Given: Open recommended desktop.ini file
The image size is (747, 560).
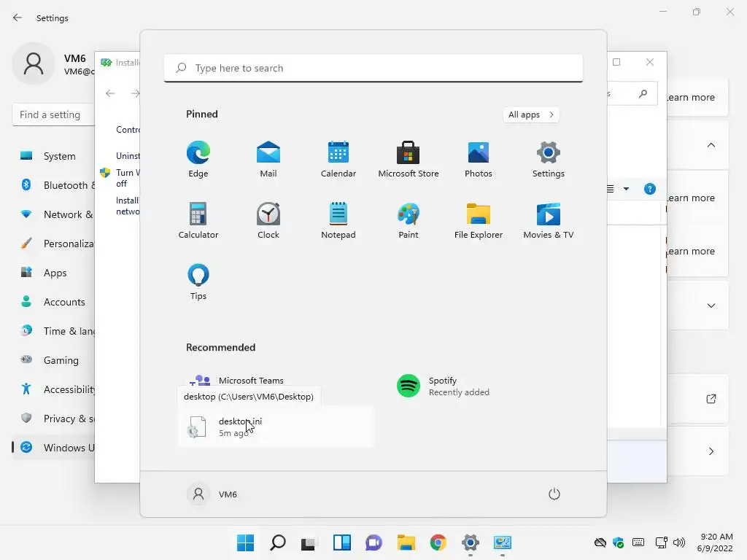Looking at the screenshot, I should coord(276,427).
